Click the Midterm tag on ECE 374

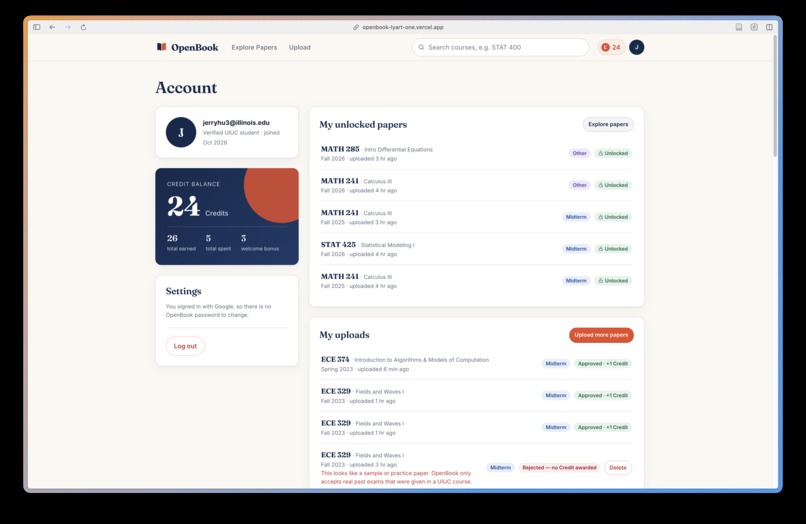click(556, 364)
